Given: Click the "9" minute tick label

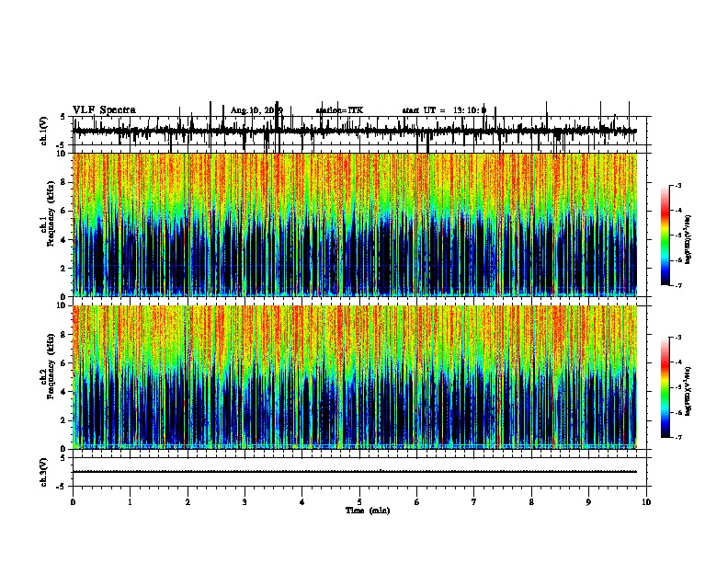Looking at the screenshot, I should [x=588, y=502].
